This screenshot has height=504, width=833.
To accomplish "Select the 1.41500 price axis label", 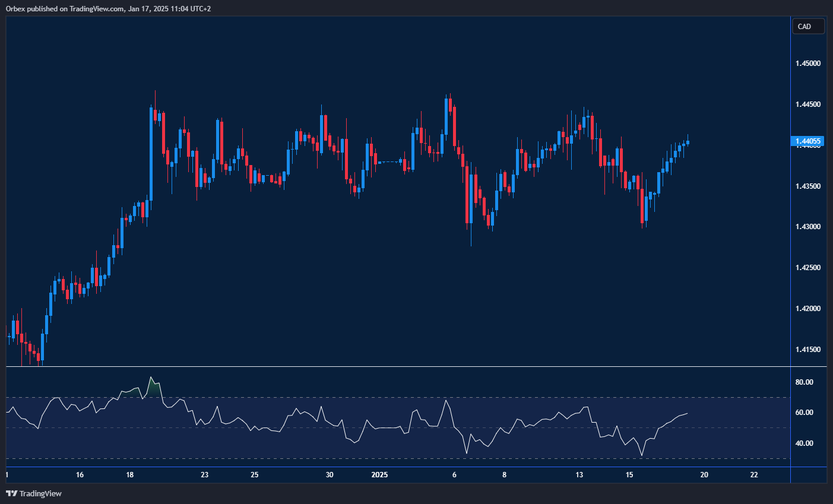I will [x=807, y=350].
